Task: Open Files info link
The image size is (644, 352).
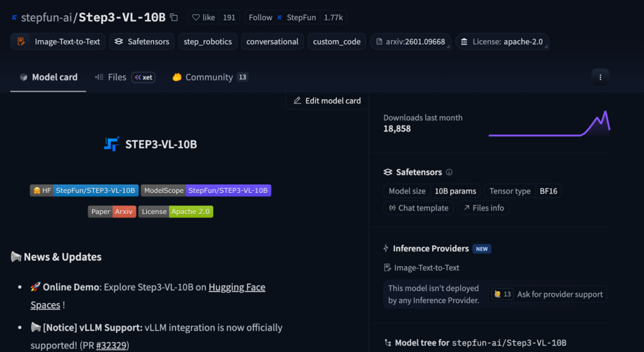Action: pyautogui.click(x=484, y=208)
